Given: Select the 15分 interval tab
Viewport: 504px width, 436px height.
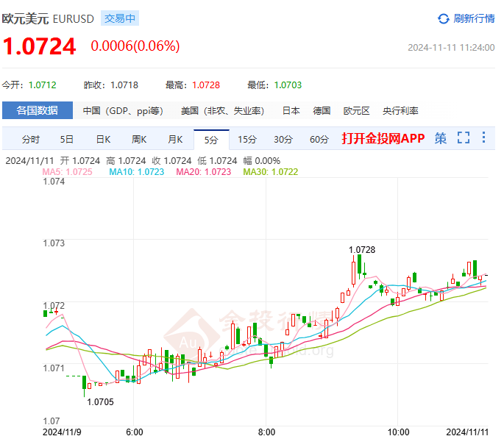Looking at the screenshot, I should [247, 139].
